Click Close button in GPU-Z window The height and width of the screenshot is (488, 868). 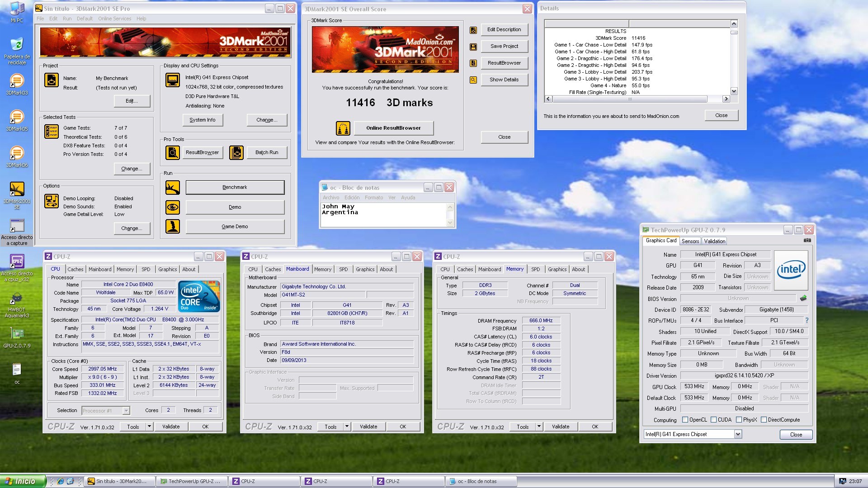(796, 435)
